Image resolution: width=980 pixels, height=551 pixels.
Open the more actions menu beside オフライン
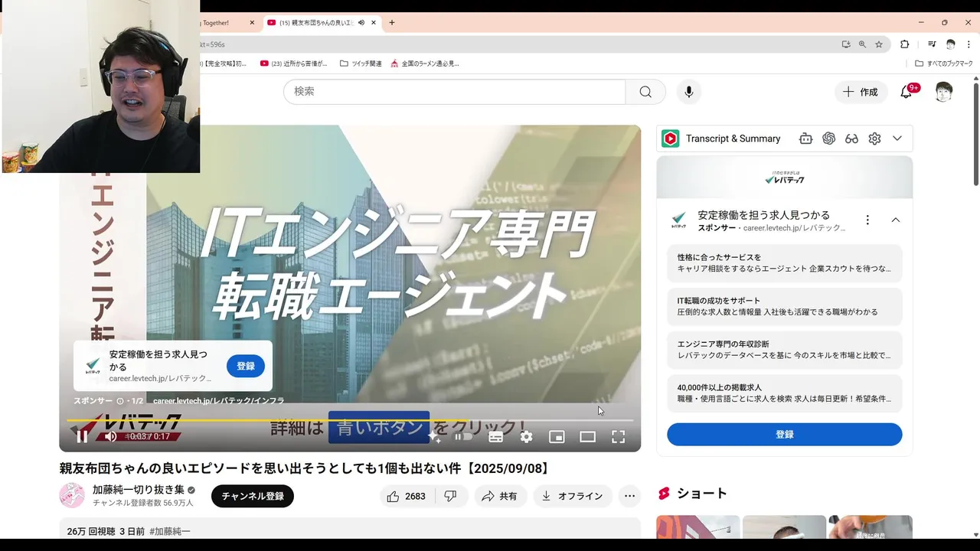pyautogui.click(x=629, y=496)
